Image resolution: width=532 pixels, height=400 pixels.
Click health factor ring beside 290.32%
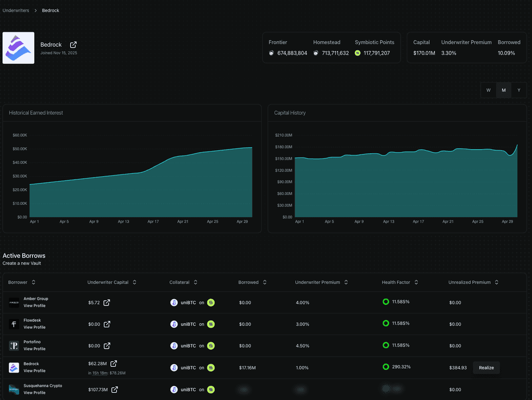click(x=386, y=367)
